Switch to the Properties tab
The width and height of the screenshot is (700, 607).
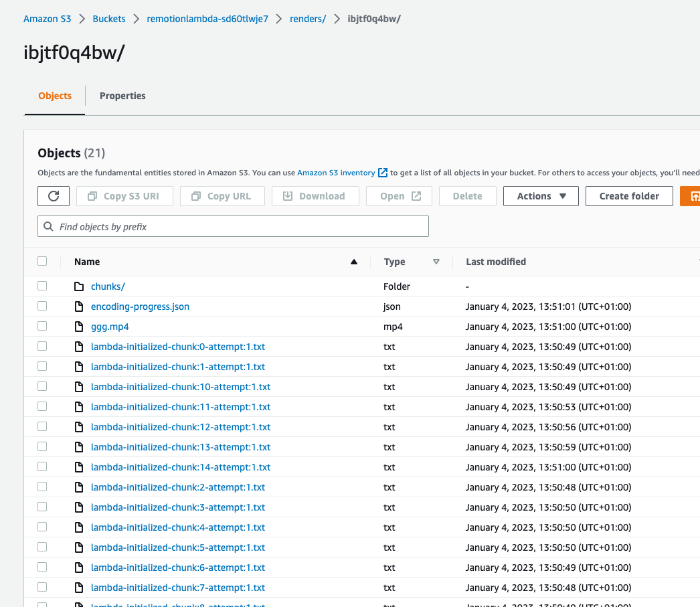[x=122, y=96]
